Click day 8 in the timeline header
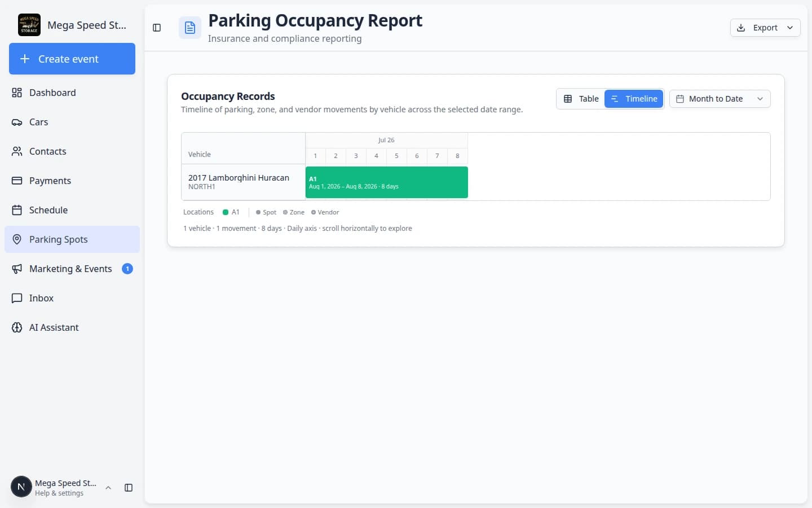812x508 pixels. click(457, 156)
